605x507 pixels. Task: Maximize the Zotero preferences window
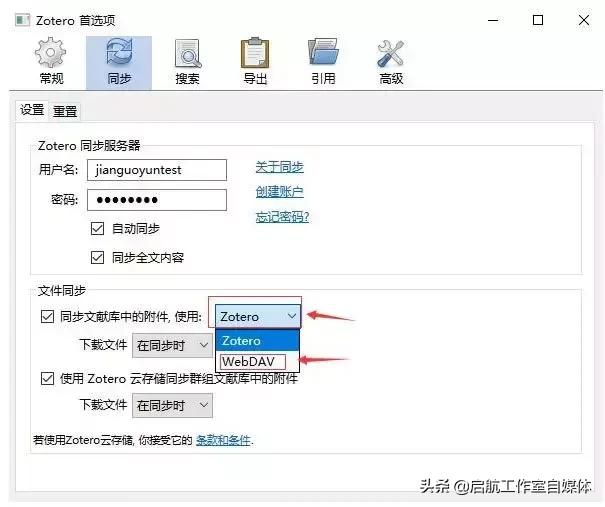point(538,20)
